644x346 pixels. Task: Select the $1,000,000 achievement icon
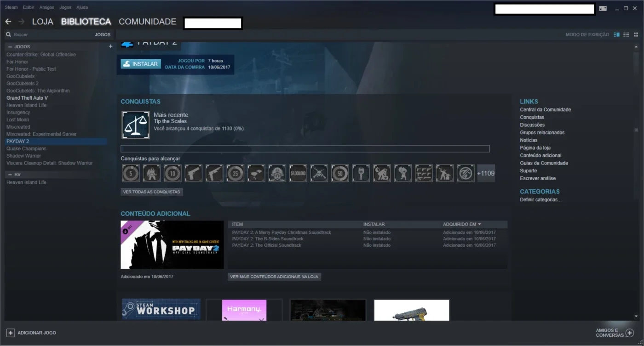click(298, 173)
